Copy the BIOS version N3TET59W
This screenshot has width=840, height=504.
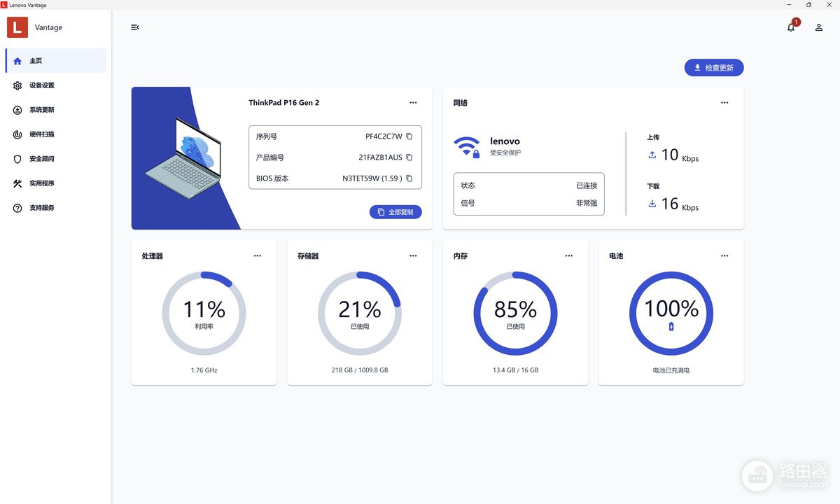click(409, 178)
